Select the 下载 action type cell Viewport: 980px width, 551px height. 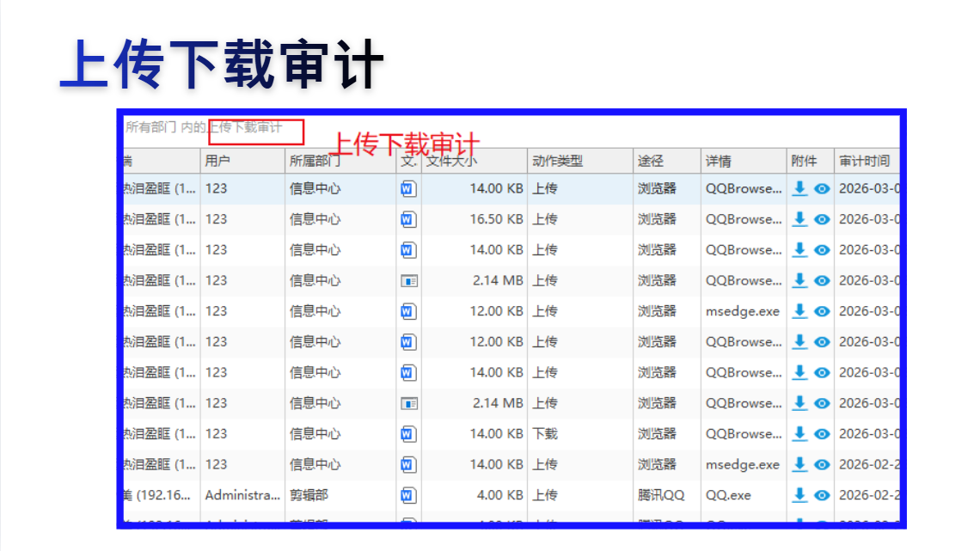tap(580, 433)
